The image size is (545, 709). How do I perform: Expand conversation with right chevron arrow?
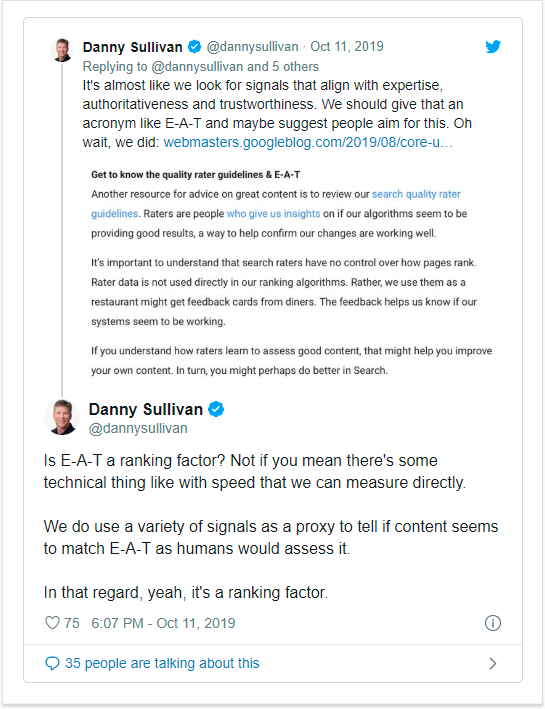point(493,663)
